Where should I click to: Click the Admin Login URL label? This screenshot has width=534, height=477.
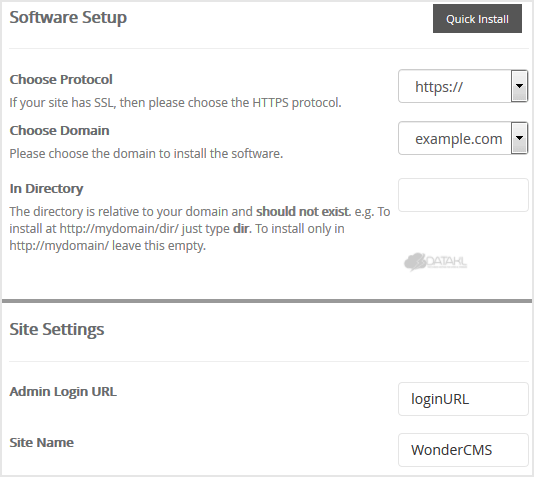[63, 392]
